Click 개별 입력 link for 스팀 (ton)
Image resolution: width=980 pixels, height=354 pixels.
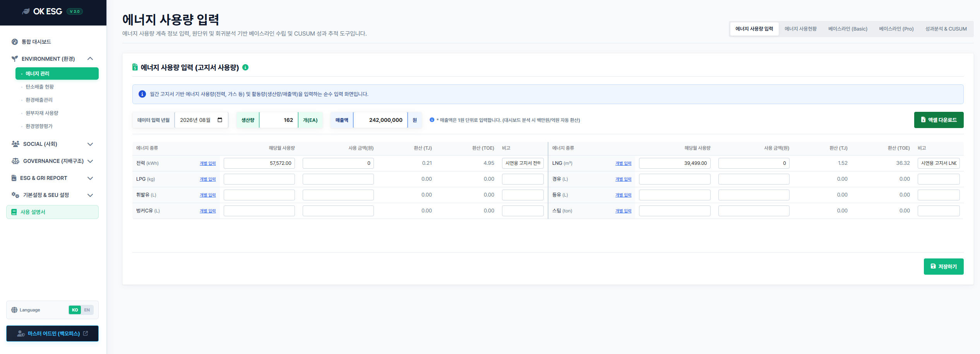pos(623,211)
